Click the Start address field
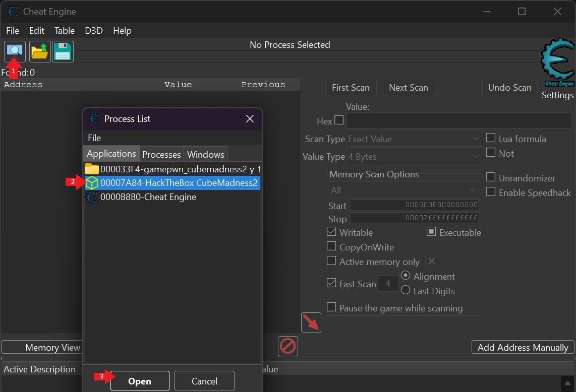576x392 pixels. [x=414, y=205]
